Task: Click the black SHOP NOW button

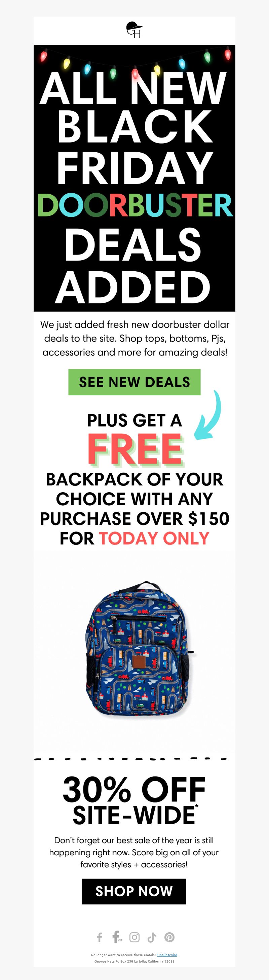Action: click(134, 891)
